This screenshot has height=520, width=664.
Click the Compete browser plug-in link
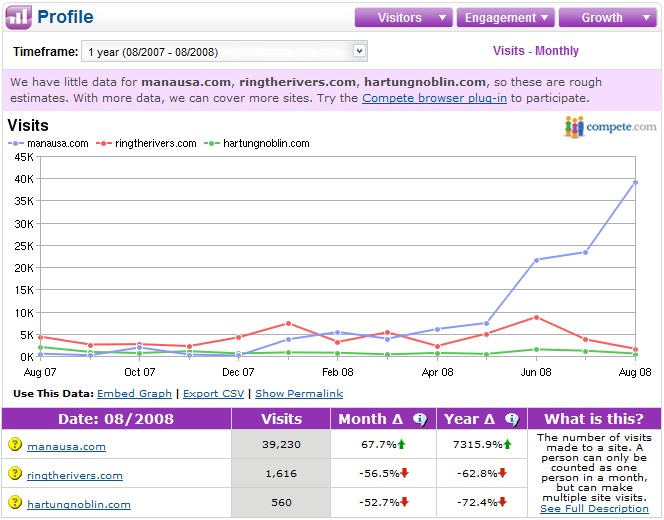(x=434, y=98)
